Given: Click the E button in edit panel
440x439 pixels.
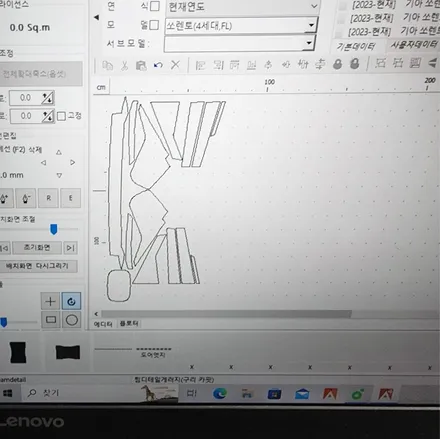Looking at the screenshot, I should pyautogui.click(x=70, y=198).
